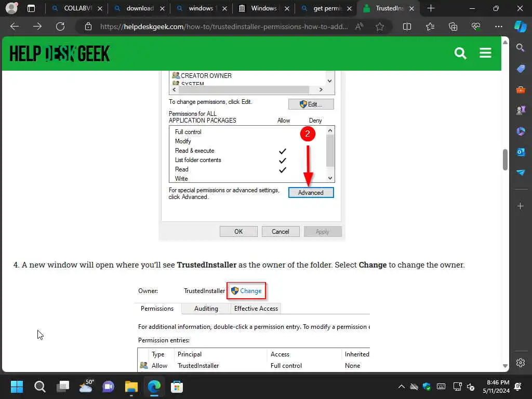The height and width of the screenshot is (399, 532).
Task: Open File Explorer from taskbar
Action: click(131, 387)
